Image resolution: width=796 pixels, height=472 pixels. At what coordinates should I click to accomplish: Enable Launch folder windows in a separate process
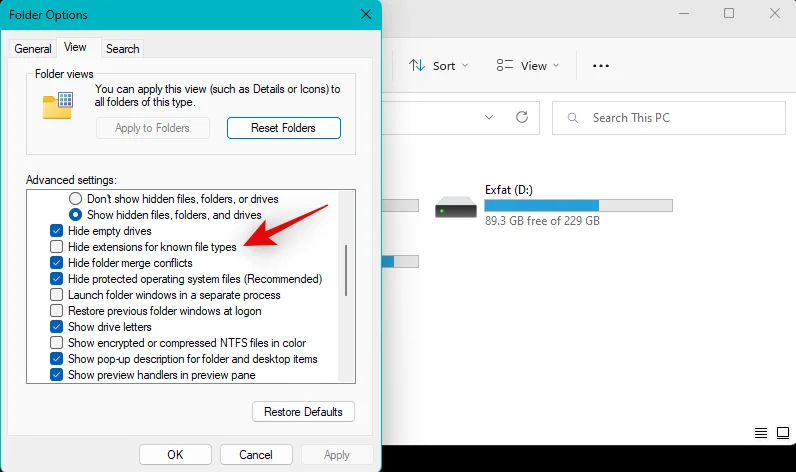[56, 295]
